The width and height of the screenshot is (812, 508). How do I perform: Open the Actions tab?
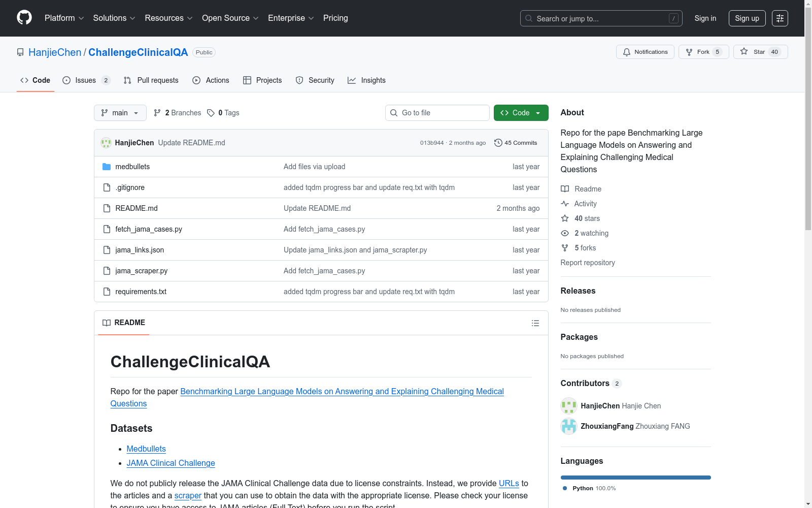coord(211,80)
